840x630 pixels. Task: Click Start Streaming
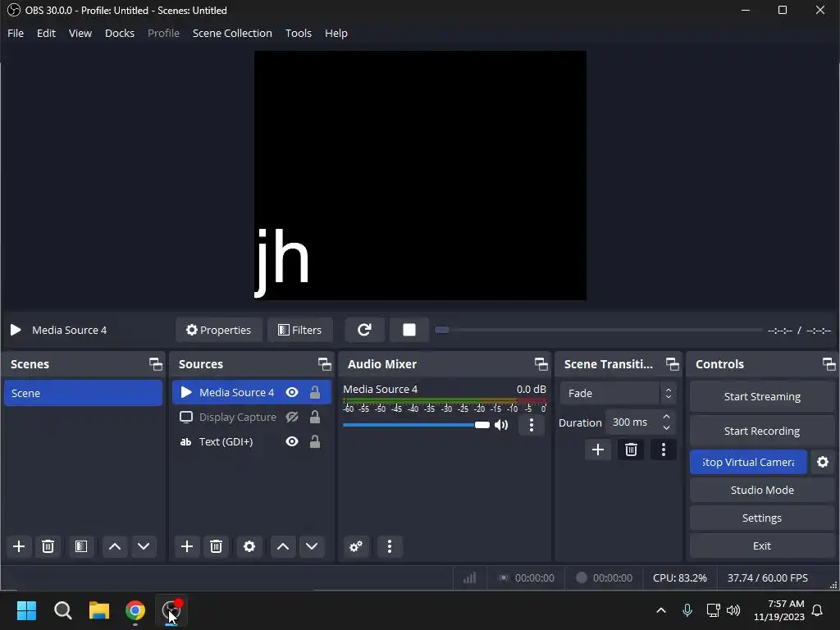click(762, 396)
